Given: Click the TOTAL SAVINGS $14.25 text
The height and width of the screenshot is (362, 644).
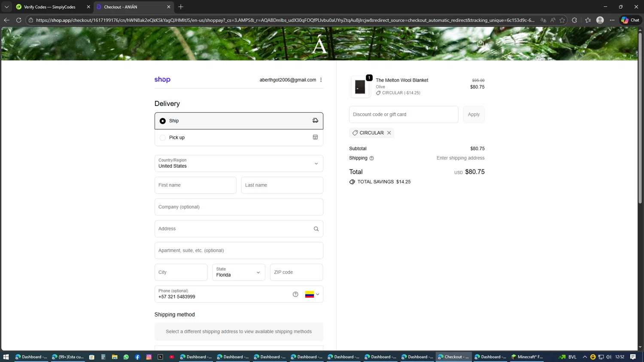Looking at the screenshot, I should click(384, 182).
